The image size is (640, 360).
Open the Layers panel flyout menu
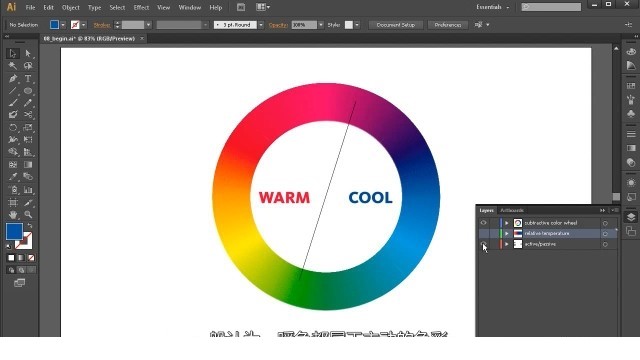pyautogui.click(x=614, y=210)
